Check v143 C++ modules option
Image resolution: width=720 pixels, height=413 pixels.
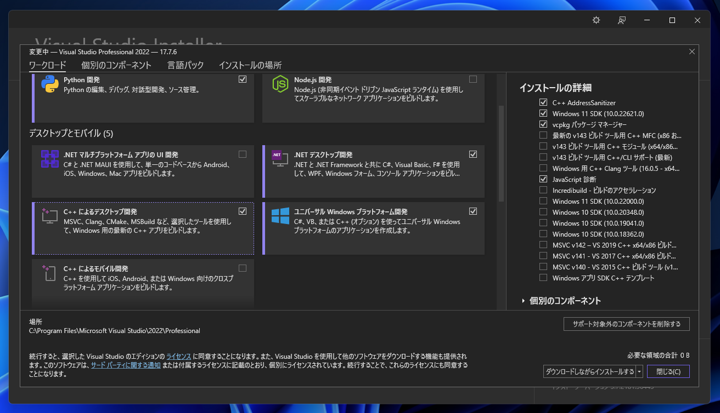543,146
